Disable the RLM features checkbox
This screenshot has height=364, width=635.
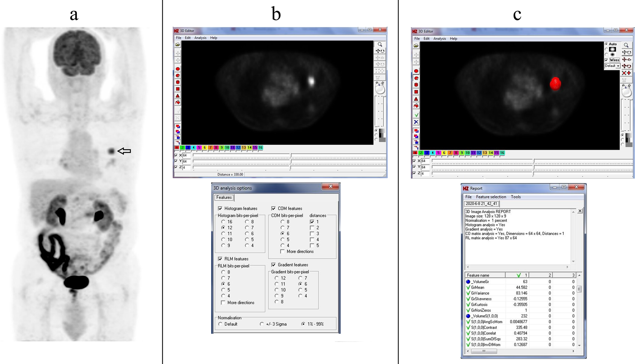point(220,259)
